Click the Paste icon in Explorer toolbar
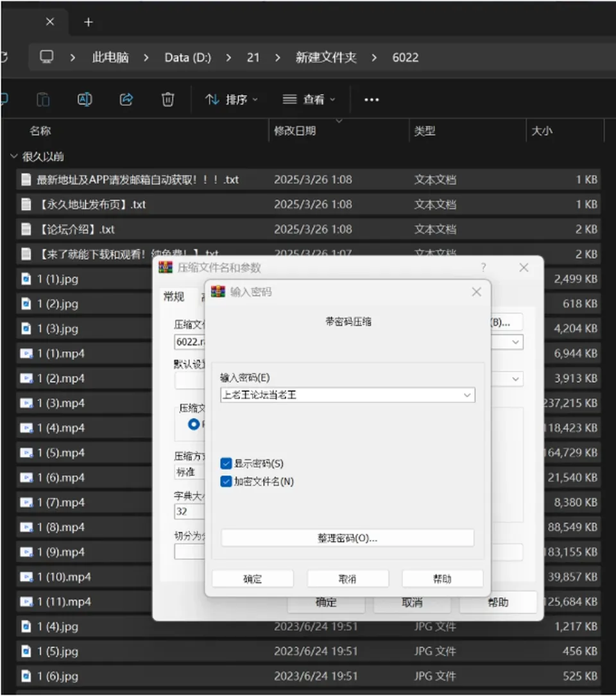 coord(43,99)
